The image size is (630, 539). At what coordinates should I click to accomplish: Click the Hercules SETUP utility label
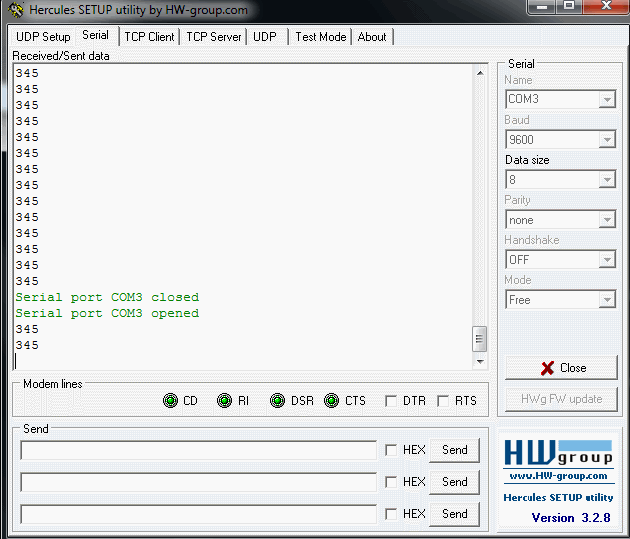(x=558, y=498)
